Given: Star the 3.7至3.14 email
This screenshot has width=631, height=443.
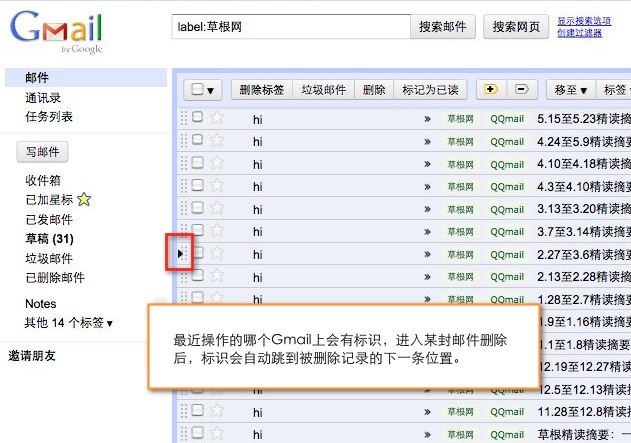Looking at the screenshot, I should (x=217, y=231).
